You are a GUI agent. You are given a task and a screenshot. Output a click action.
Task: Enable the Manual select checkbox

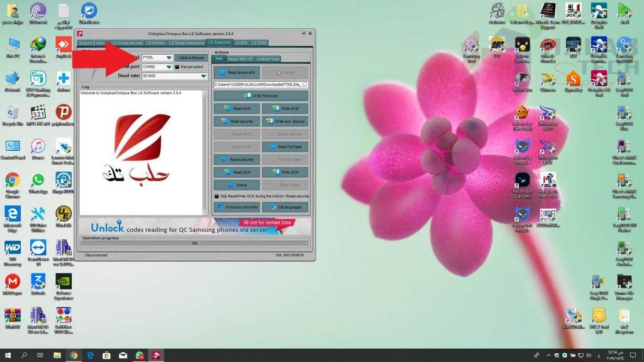177,67
